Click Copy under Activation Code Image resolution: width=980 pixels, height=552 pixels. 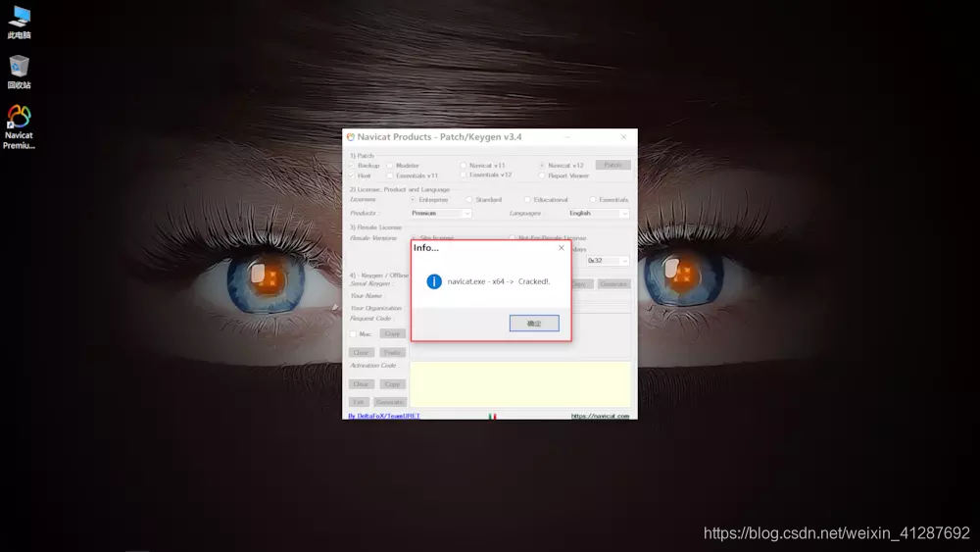click(393, 383)
